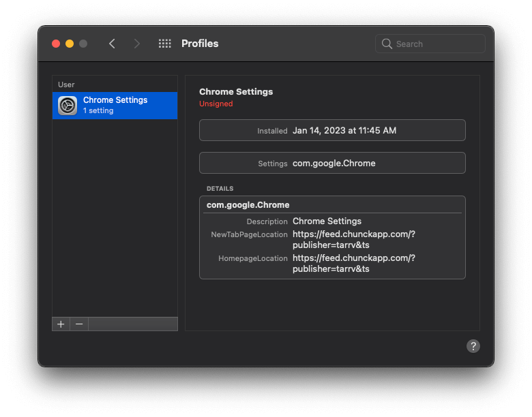532x417 pixels.
Task: Remove the profile with the minus button
Action: pos(79,324)
